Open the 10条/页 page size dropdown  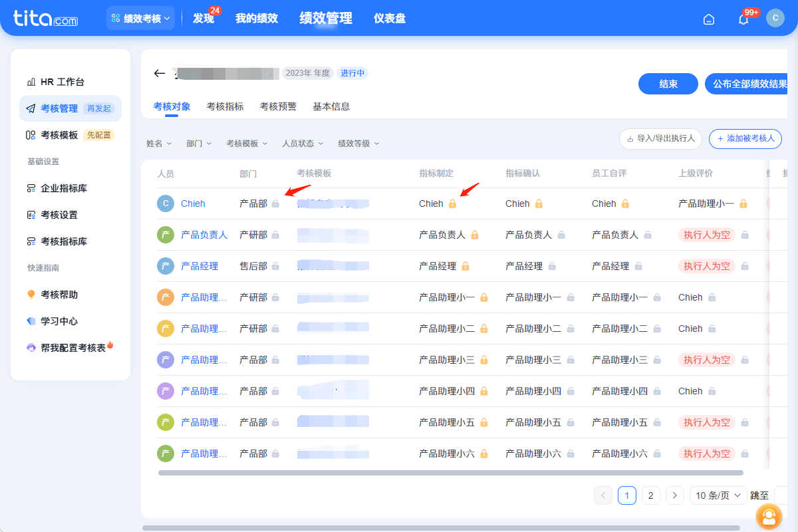(718, 495)
